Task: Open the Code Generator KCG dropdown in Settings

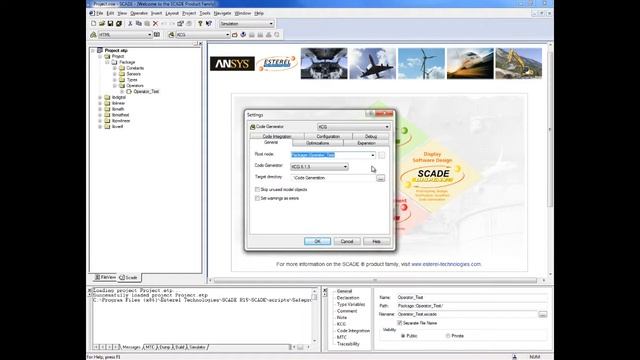Action: point(387,127)
